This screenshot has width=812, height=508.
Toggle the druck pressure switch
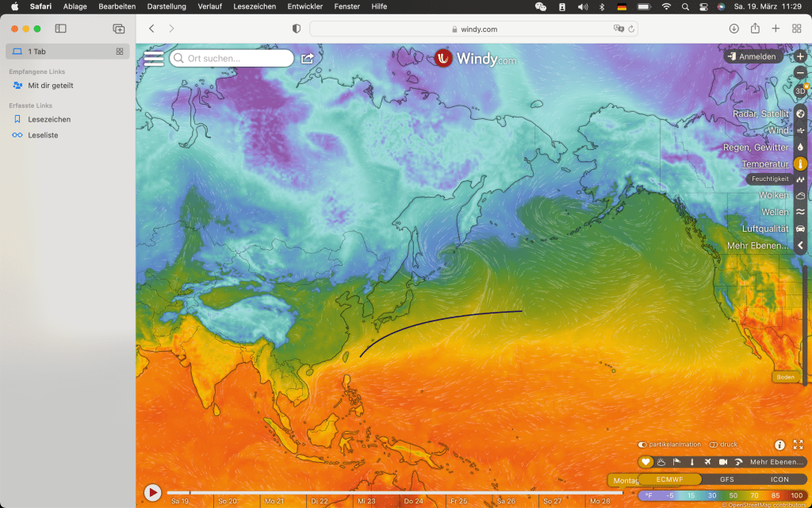[714, 444]
